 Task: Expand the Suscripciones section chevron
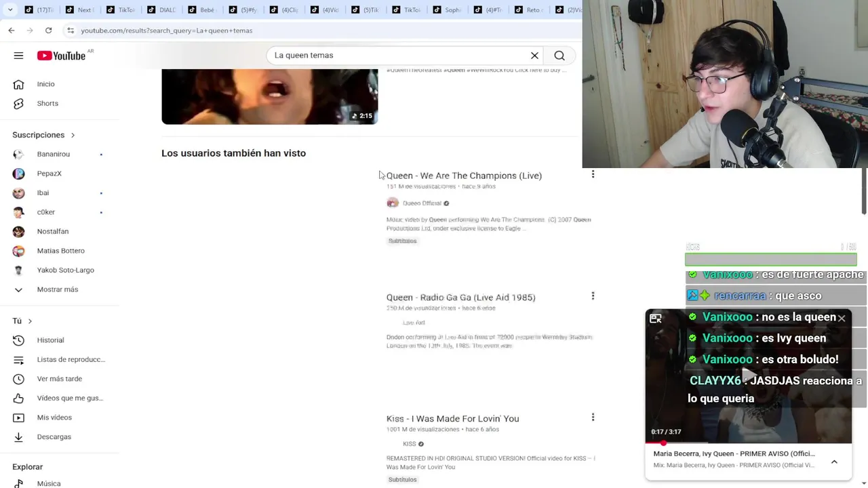[73, 135]
